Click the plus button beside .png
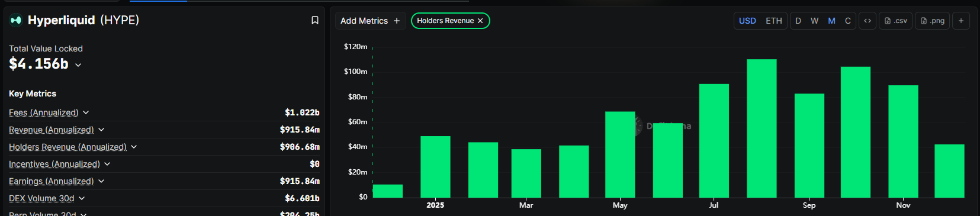This screenshot has height=216, width=980. 961,21
